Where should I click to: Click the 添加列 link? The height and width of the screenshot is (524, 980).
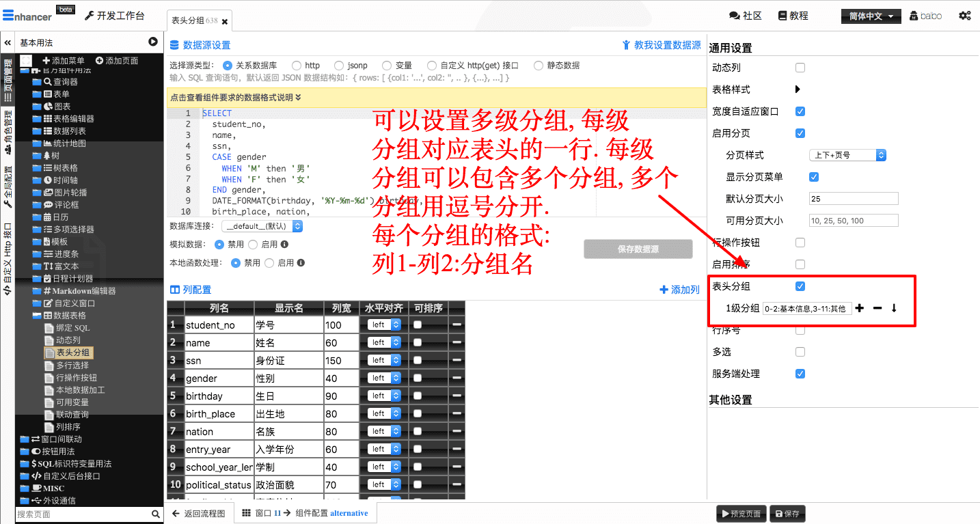tap(679, 290)
